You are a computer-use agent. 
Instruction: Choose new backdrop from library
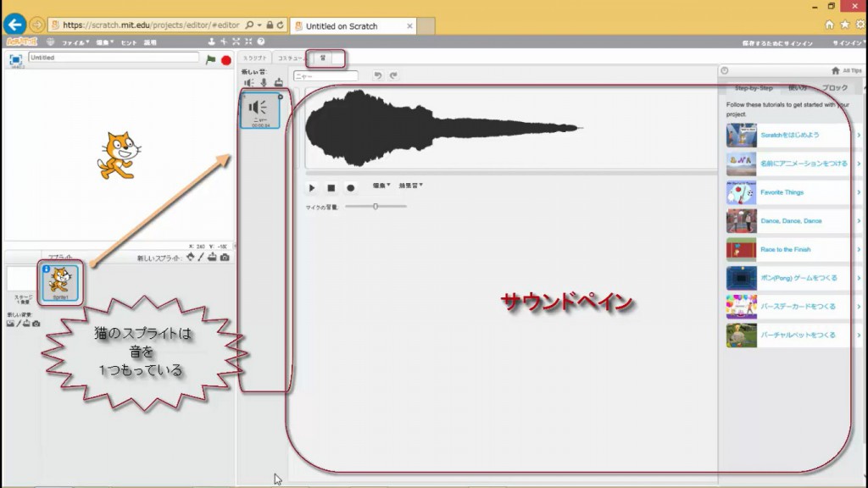[10, 324]
